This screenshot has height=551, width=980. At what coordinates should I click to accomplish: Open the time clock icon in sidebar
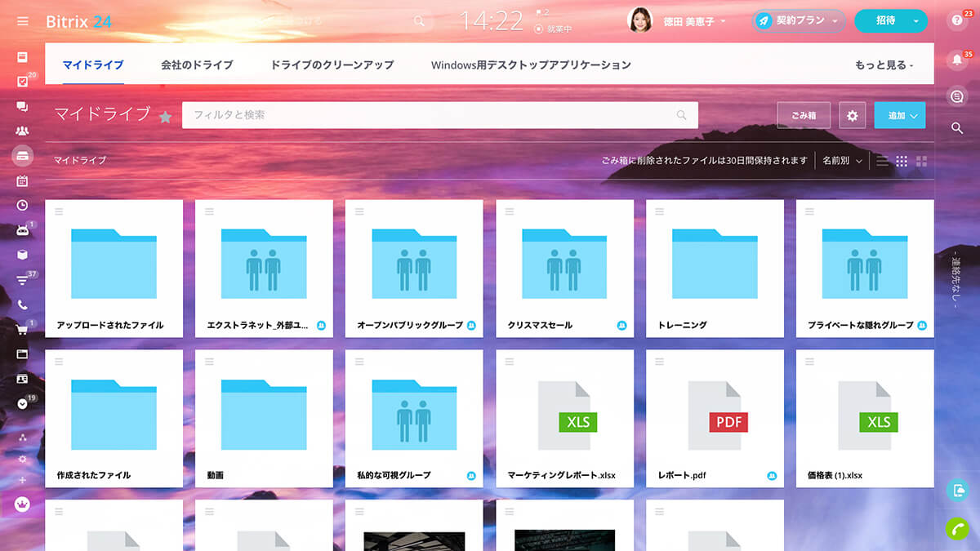pos(22,205)
